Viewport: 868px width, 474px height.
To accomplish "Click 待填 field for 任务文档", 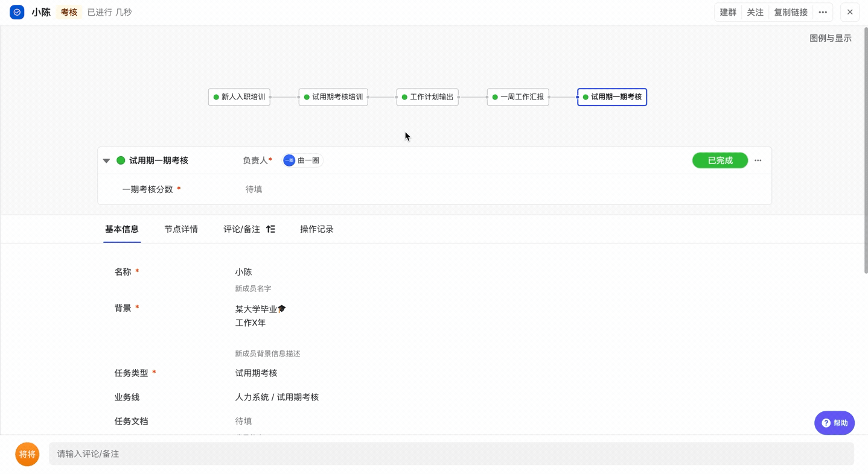I will [243, 422].
